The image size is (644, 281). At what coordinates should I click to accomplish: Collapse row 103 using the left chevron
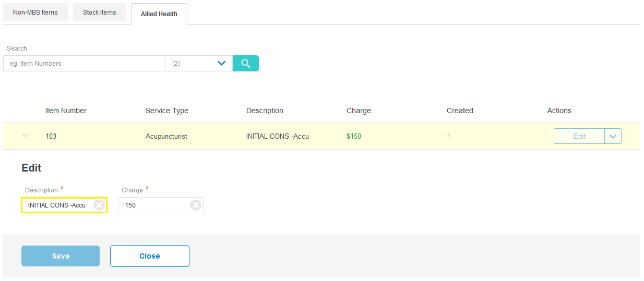pyautogui.click(x=25, y=136)
